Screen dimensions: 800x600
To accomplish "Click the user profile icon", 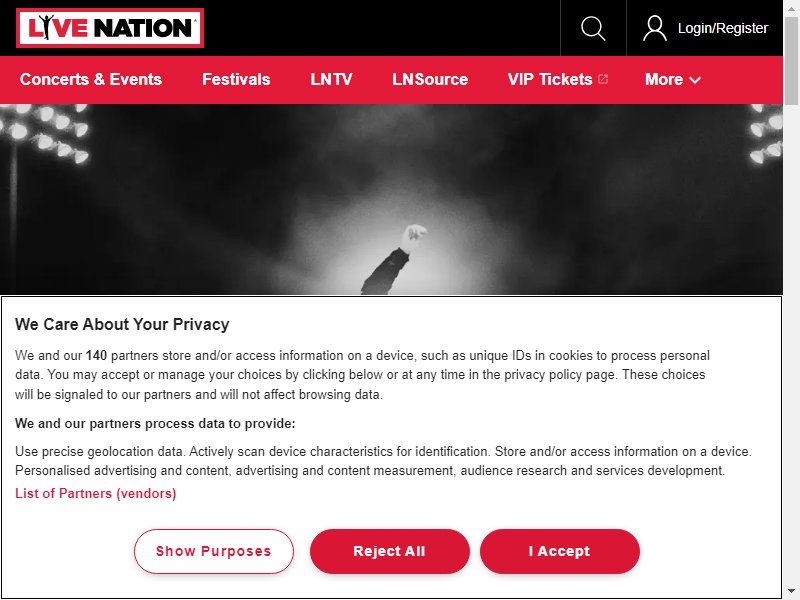I will click(655, 28).
